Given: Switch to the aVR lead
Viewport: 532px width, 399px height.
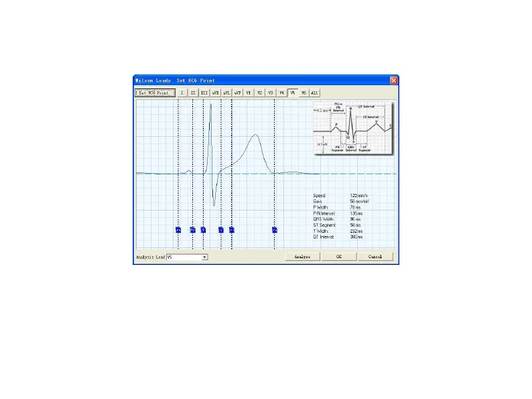Looking at the screenshot, I should (x=216, y=93).
